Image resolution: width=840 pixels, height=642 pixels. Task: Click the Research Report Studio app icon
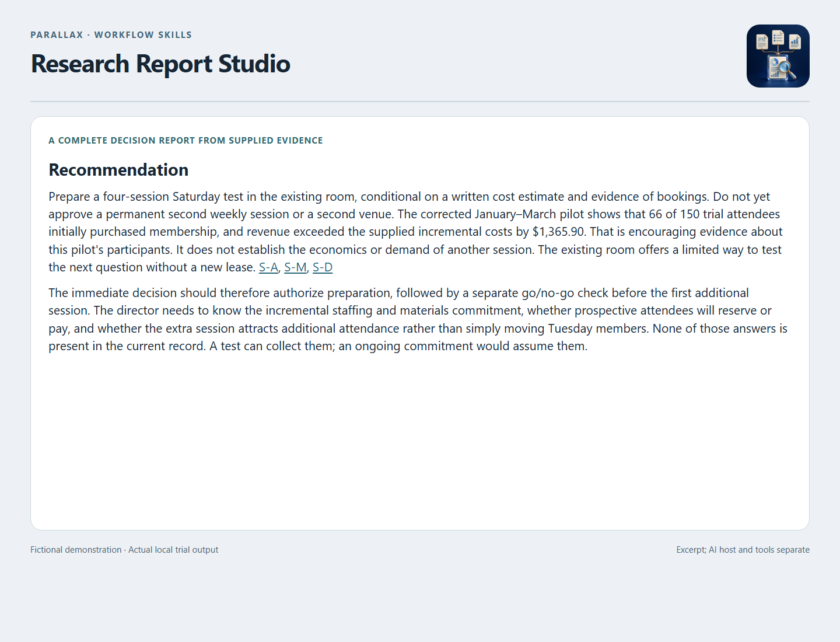tap(778, 56)
